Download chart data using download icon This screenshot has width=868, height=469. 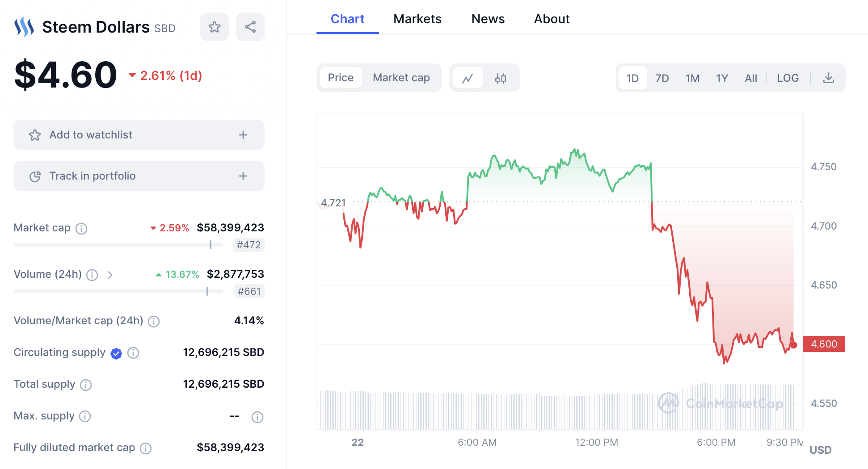pyautogui.click(x=829, y=78)
